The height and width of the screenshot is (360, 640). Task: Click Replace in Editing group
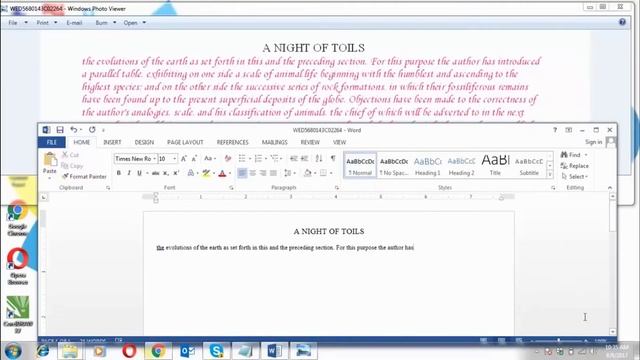point(574,166)
